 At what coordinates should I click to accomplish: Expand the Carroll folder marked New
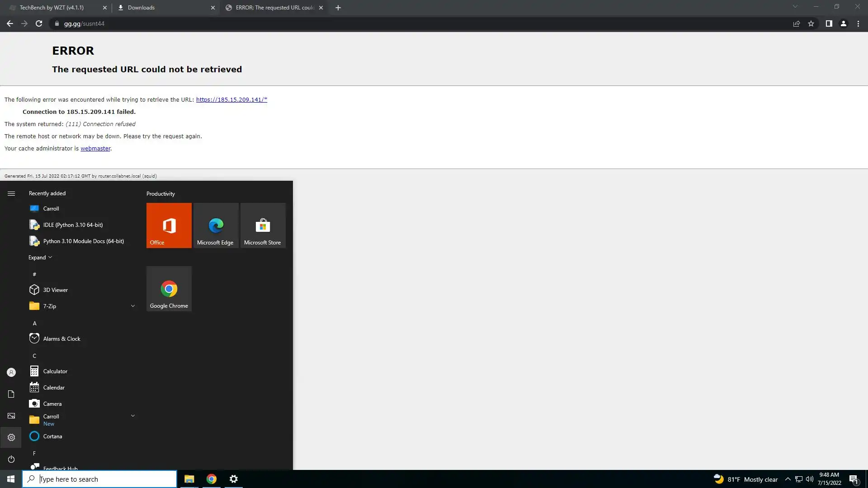(132, 416)
